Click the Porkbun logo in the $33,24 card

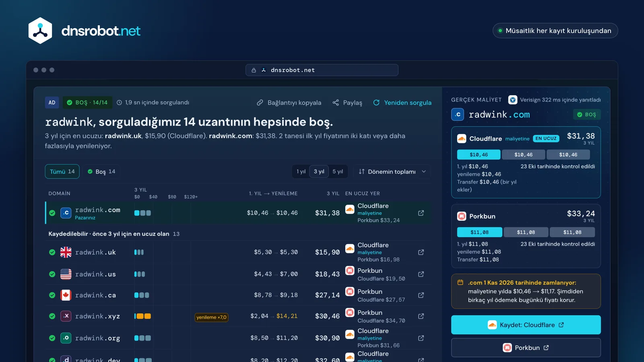tap(462, 216)
